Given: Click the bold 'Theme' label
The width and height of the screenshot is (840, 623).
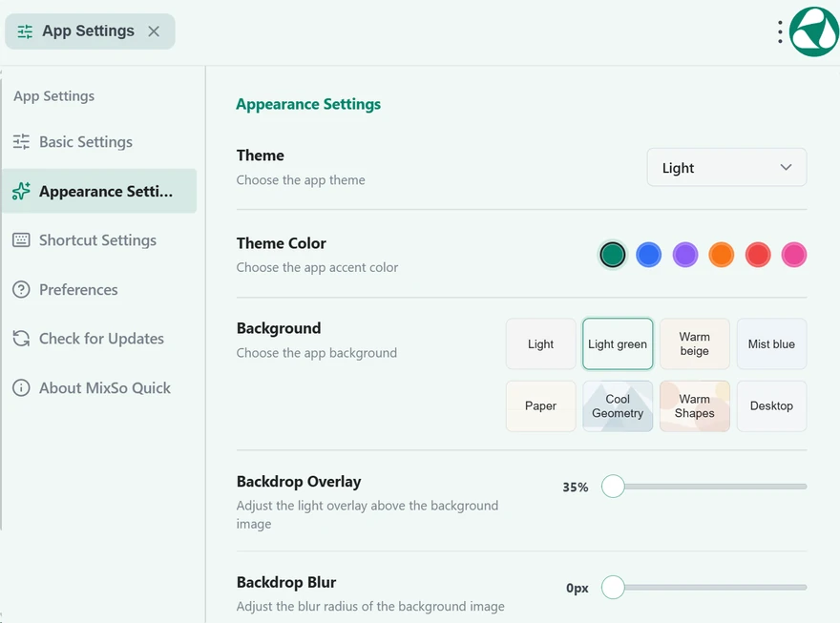Looking at the screenshot, I should (x=261, y=156).
